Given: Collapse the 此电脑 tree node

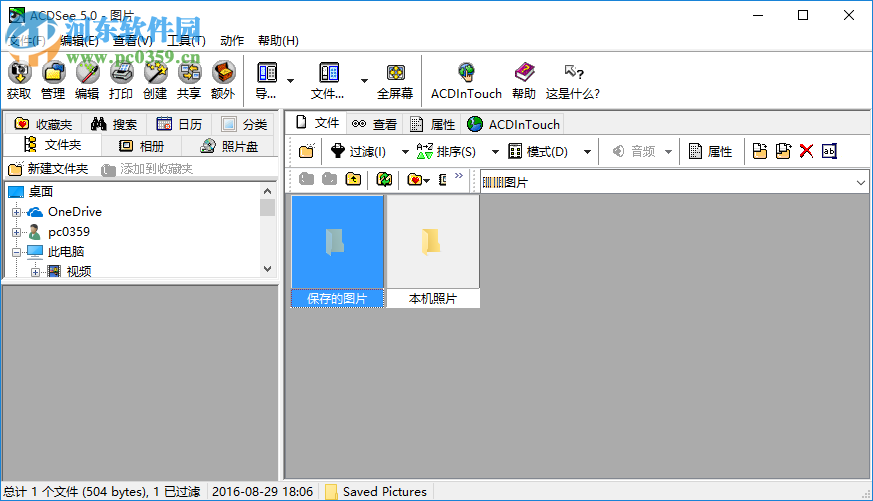Looking at the screenshot, I should pos(16,252).
